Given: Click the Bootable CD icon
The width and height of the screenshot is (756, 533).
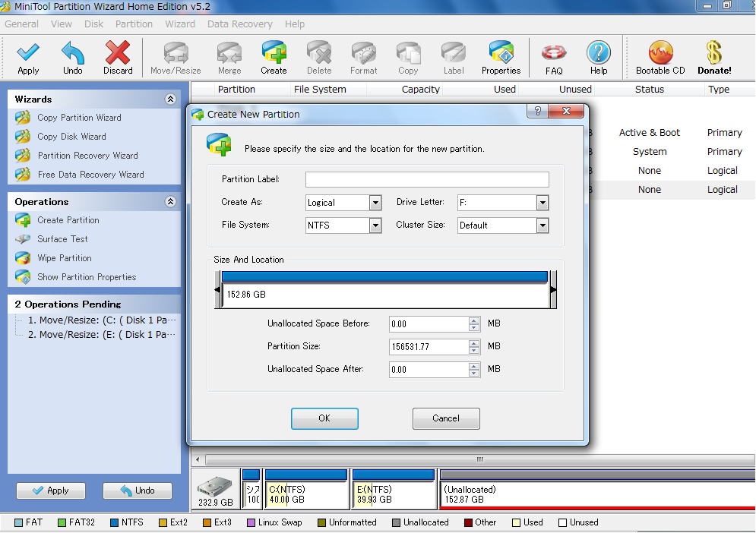Looking at the screenshot, I should [x=660, y=58].
